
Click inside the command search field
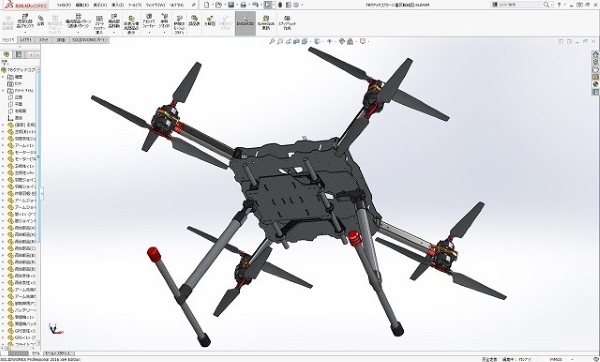521,5
